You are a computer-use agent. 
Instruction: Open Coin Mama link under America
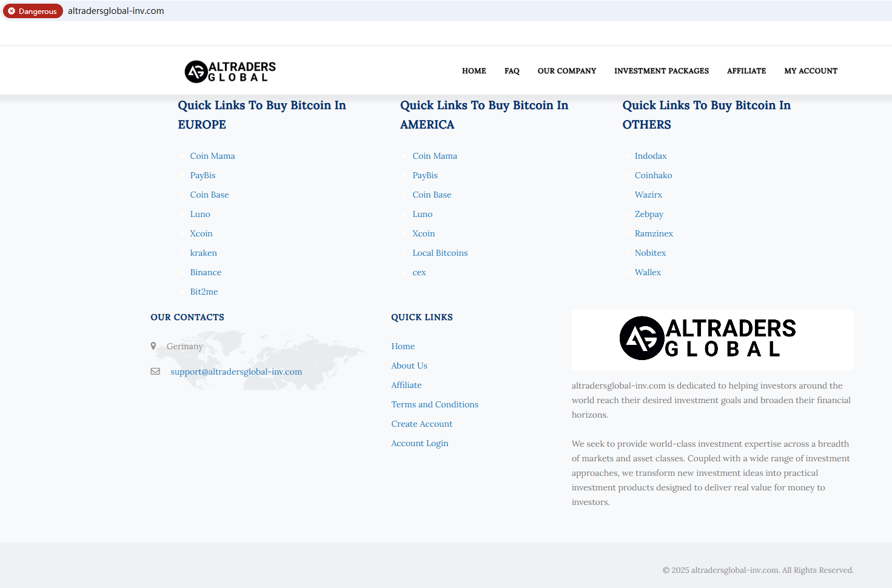(x=435, y=156)
